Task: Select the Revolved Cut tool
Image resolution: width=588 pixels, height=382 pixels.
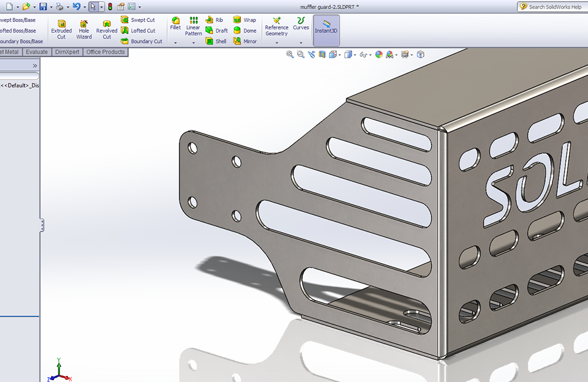Action: point(107,29)
